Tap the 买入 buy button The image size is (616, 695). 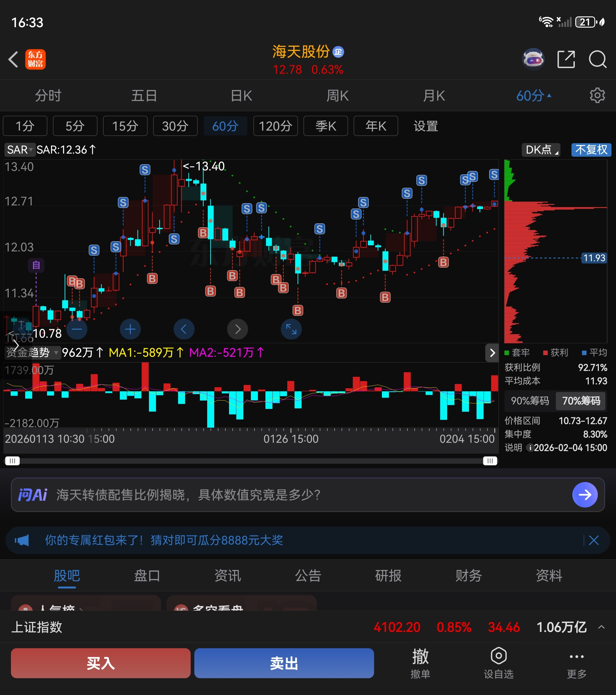pyautogui.click(x=101, y=662)
